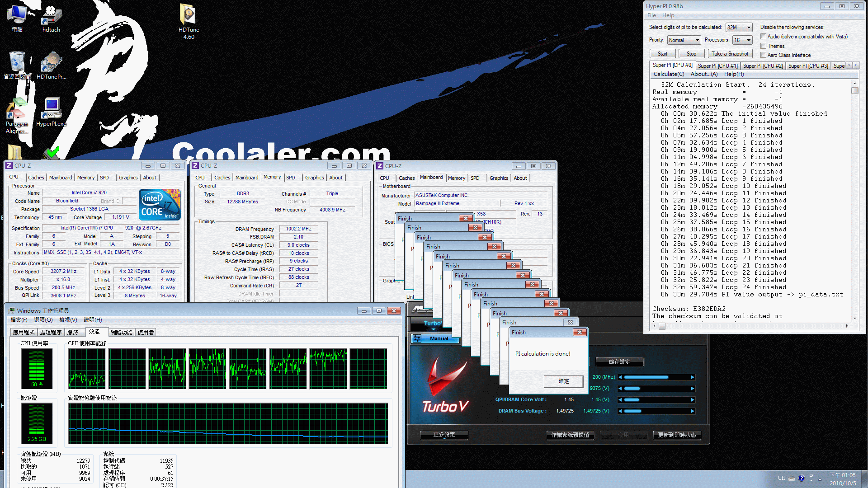
Task: Open the Paragon Alignment desktop icon
Action: (x=17, y=116)
